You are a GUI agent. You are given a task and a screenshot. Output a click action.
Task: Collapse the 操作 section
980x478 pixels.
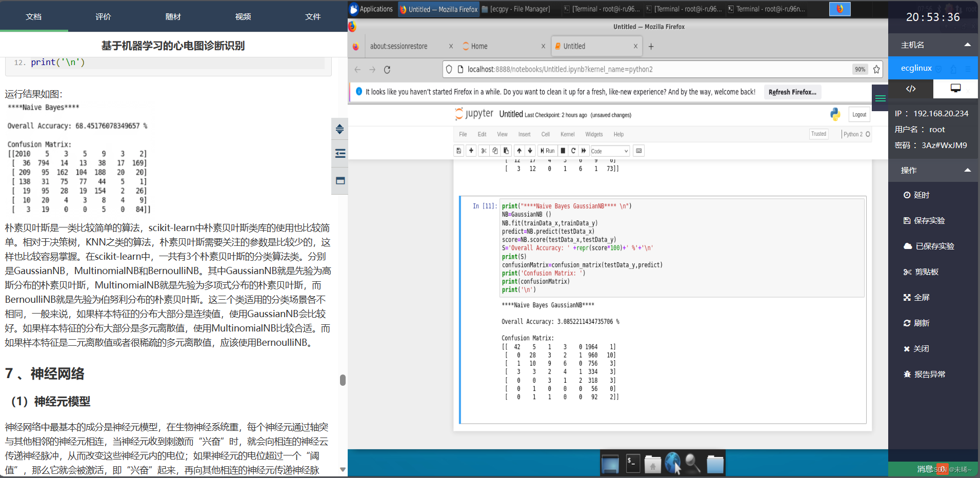pos(968,170)
